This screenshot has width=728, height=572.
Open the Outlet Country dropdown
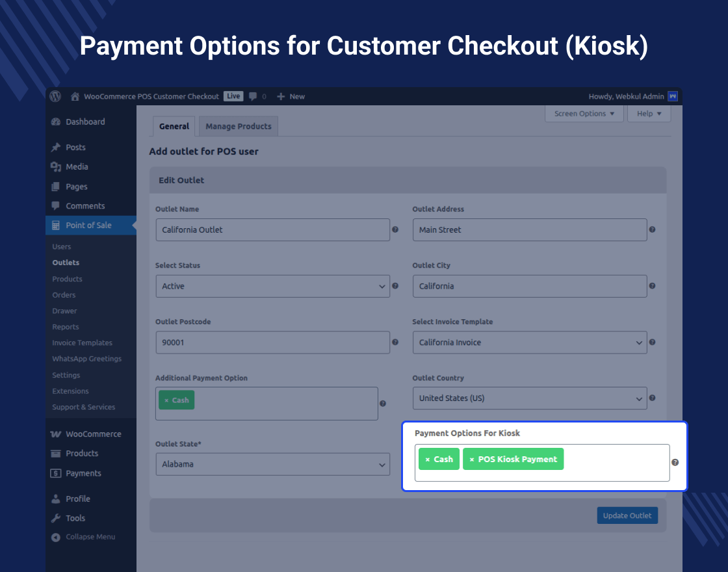tap(530, 398)
